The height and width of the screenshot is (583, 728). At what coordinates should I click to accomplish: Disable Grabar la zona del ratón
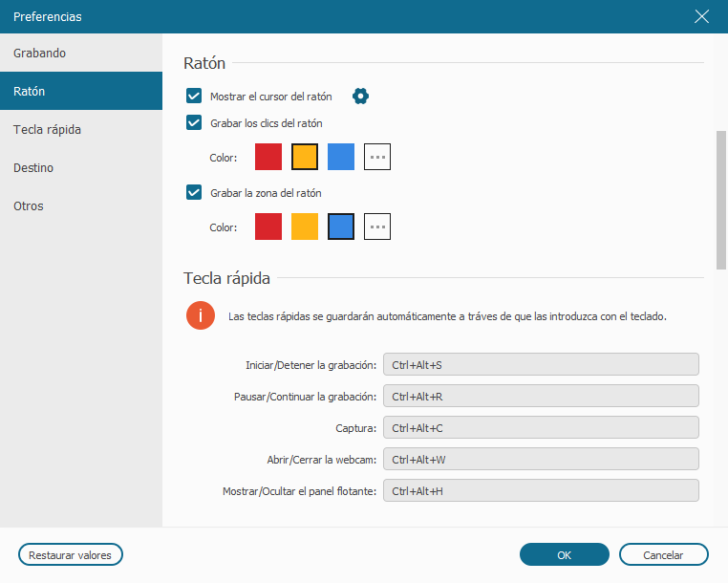point(194,192)
